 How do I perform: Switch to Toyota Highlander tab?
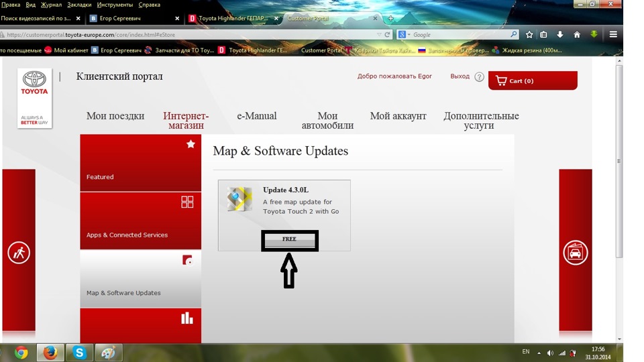click(233, 19)
